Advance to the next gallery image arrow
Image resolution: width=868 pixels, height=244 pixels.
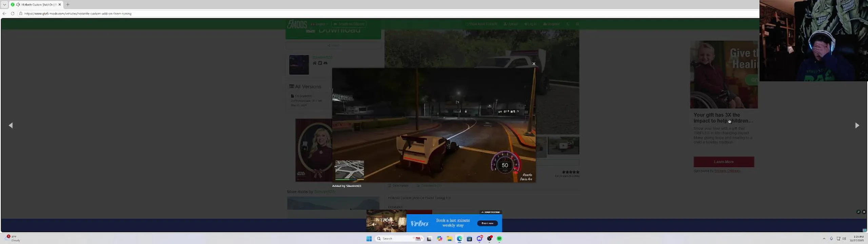coord(857,125)
